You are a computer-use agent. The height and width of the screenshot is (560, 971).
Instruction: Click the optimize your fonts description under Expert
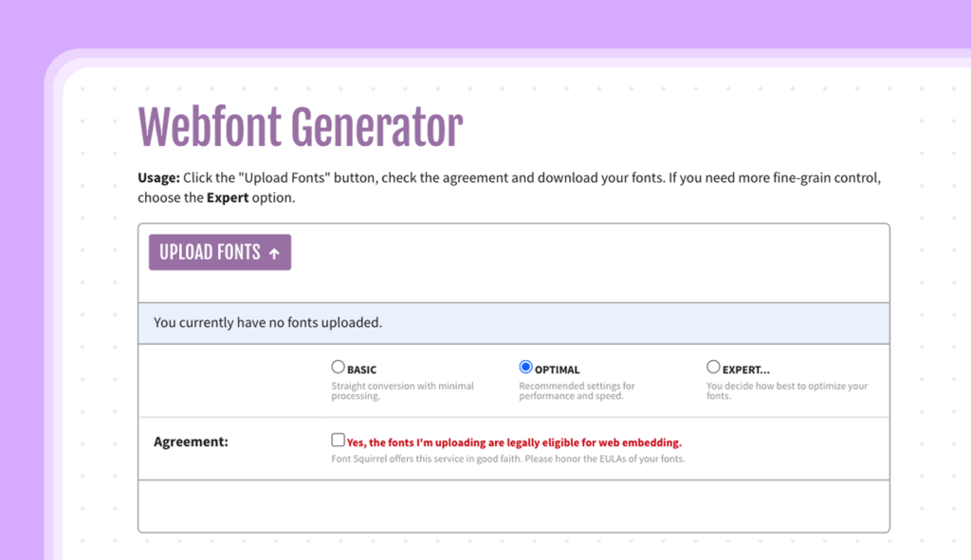point(787,390)
